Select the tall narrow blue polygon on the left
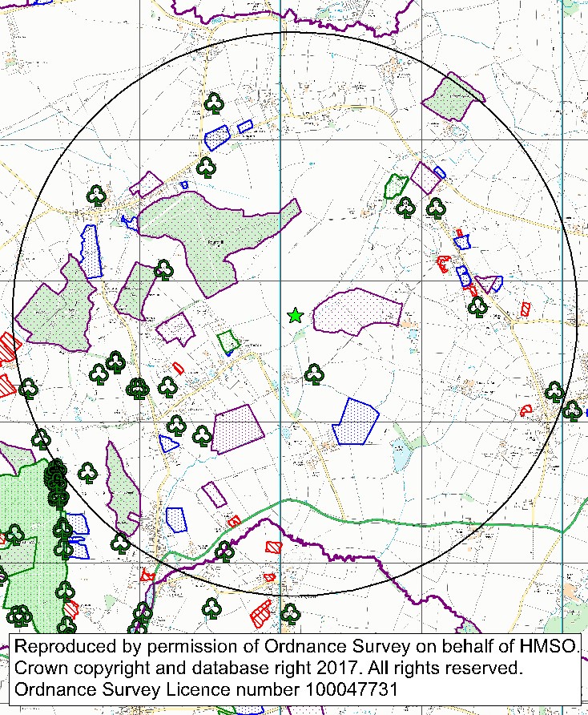 [90, 250]
